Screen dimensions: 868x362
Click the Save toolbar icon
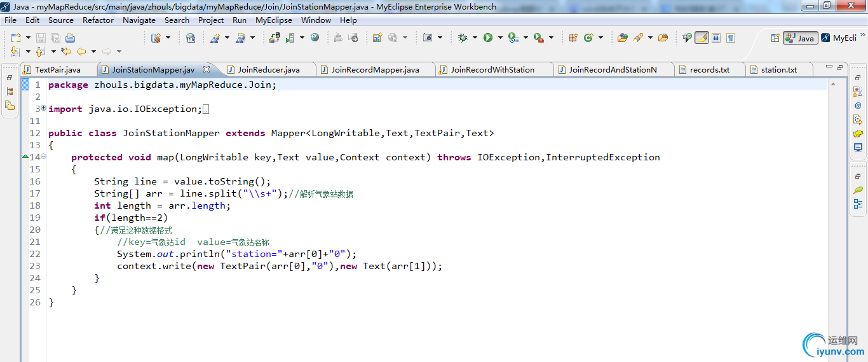pos(41,38)
